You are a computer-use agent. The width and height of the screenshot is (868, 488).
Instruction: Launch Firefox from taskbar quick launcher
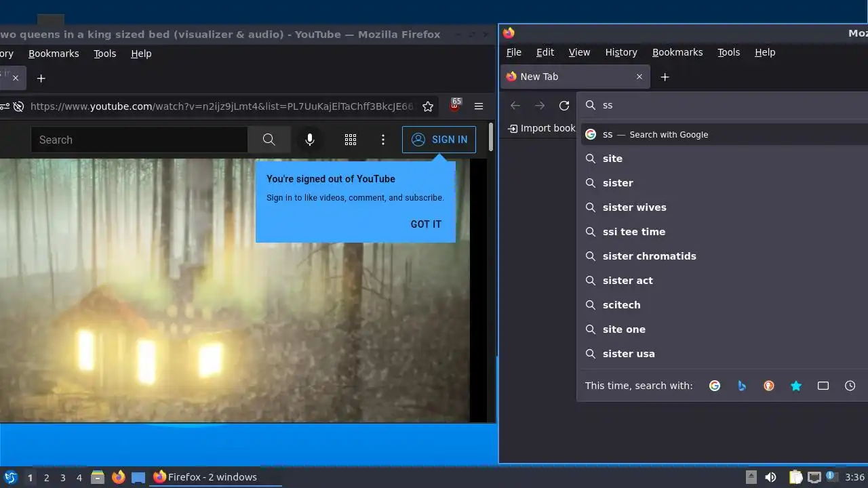(118, 477)
